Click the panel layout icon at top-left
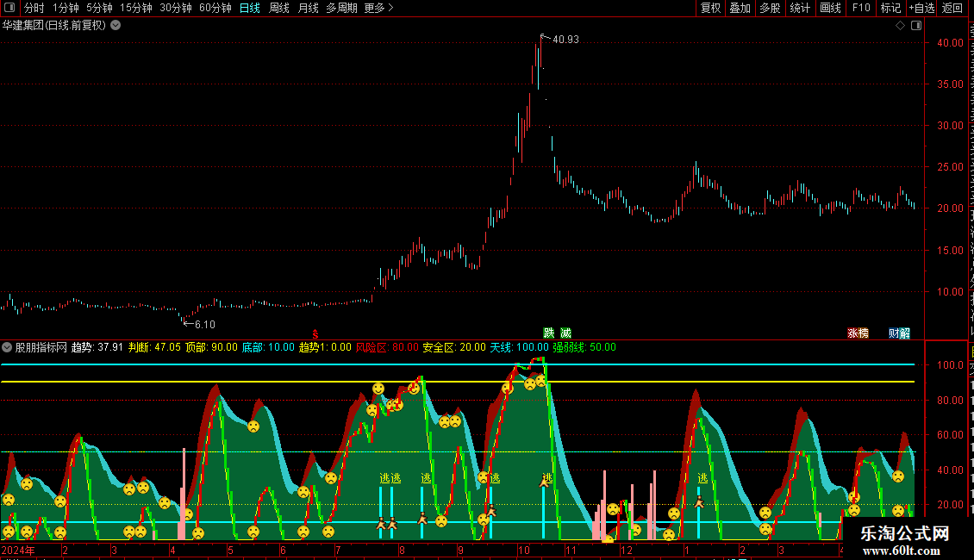 tap(9, 8)
